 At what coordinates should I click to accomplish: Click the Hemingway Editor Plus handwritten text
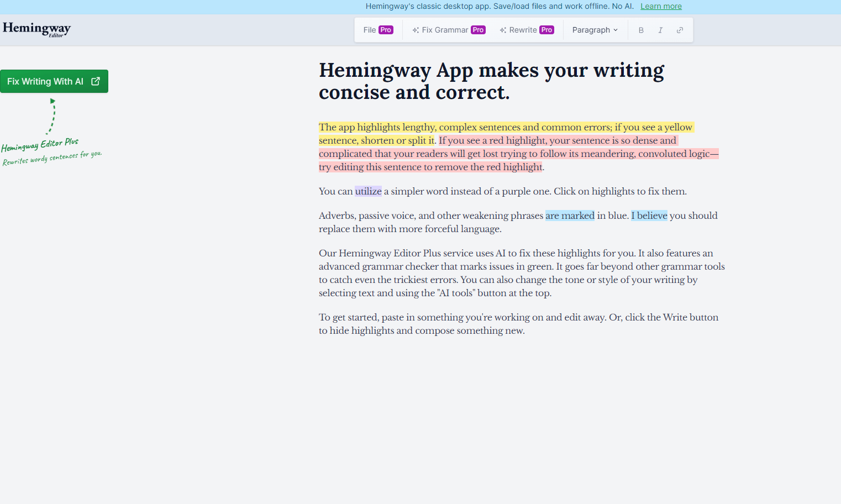(x=40, y=145)
